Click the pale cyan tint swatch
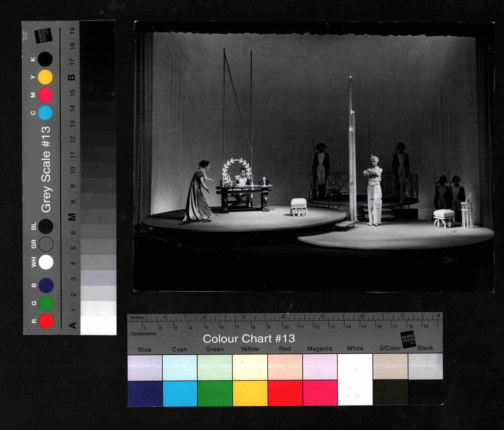The width and height of the screenshot is (504, 430). pos(180,367)
